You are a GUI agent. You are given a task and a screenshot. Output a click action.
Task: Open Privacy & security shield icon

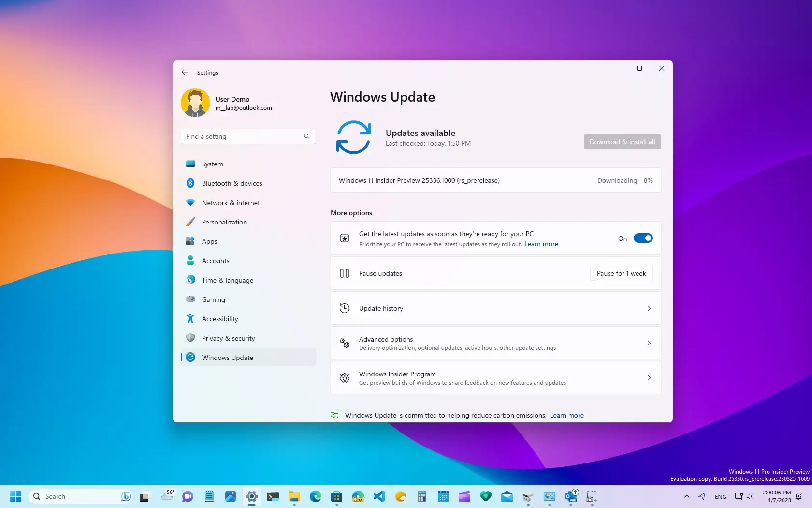(x=190, y=338)
